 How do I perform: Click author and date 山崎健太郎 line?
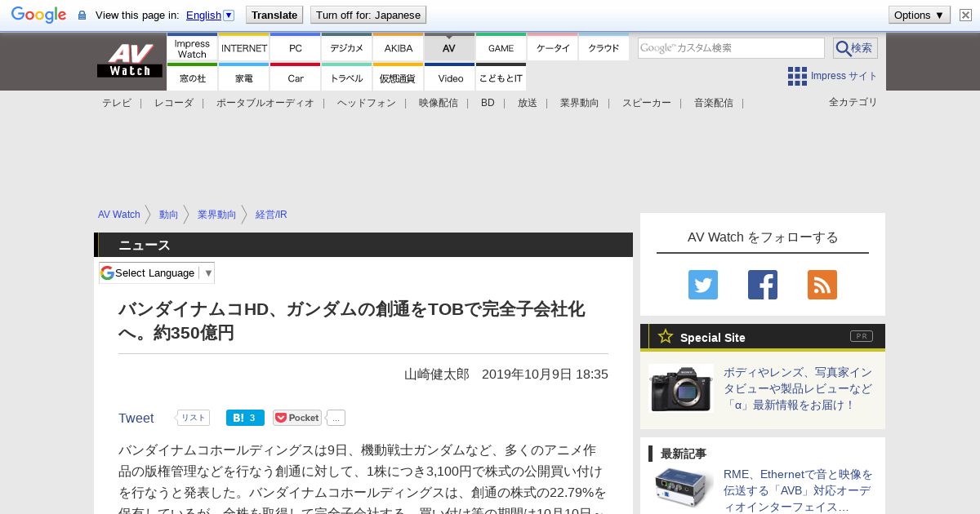pos(506,374)
